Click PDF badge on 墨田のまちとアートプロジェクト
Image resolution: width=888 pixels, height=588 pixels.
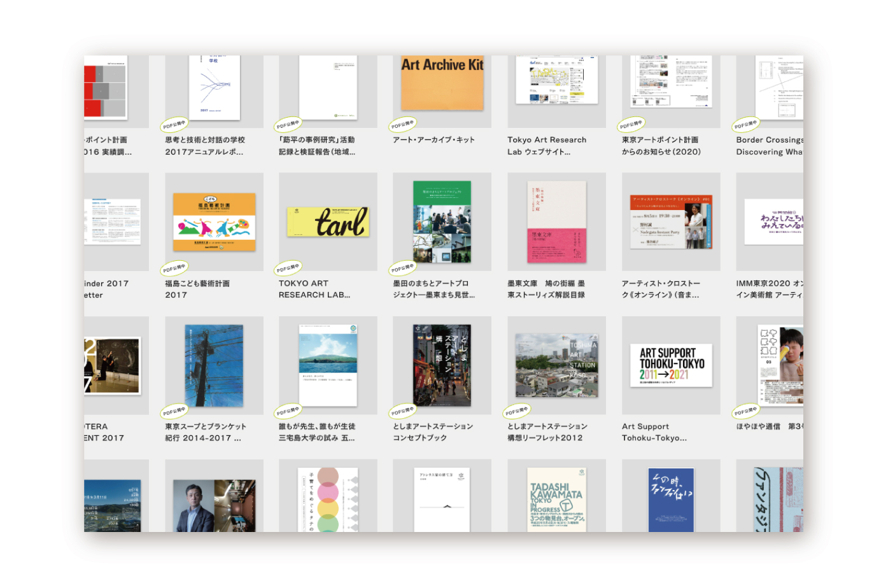click(x=402, y=268)
